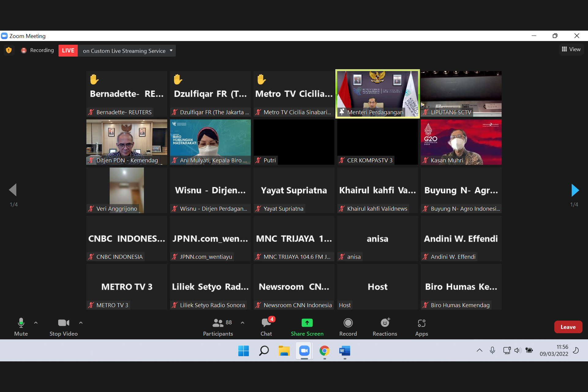Stop the video camera
Viewport: 588px width, 392px height.
click(x=63, y=327)
